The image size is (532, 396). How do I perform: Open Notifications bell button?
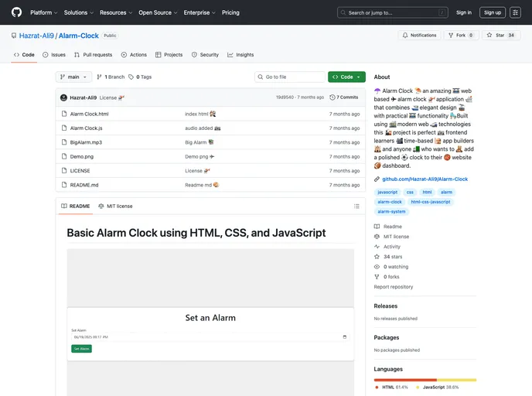point(418,36)
